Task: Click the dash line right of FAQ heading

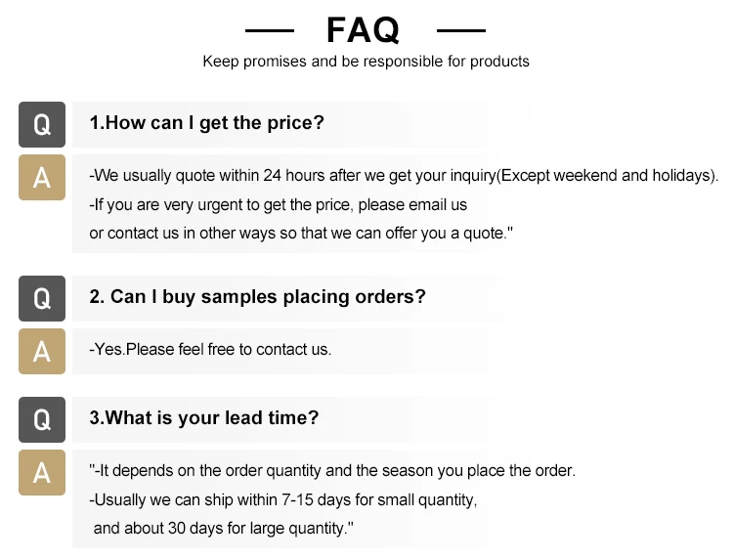Action: (461, 31)
